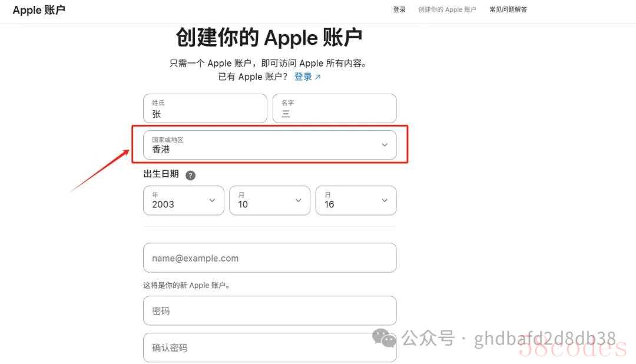Open 常见问题解答 in the top navigation
The height and width of the screenshot is (364, 636).
(508, 9)
